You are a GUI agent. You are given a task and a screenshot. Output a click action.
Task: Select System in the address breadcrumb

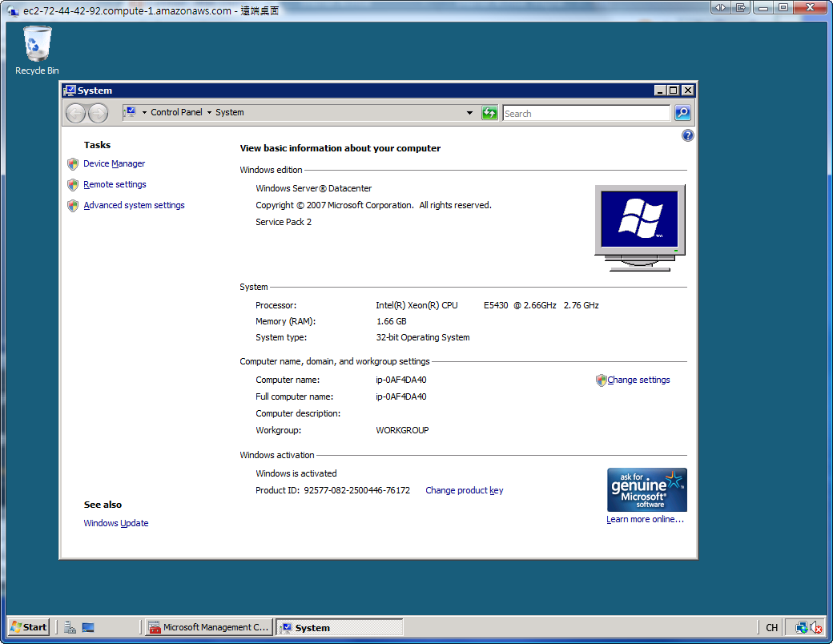pyautogui.click(x=230, y=113)
